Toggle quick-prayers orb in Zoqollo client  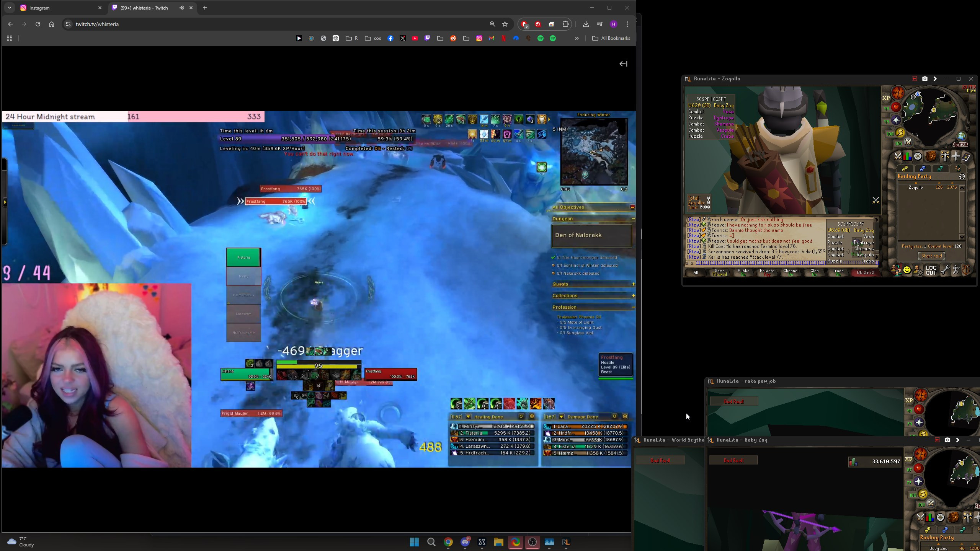896,120
